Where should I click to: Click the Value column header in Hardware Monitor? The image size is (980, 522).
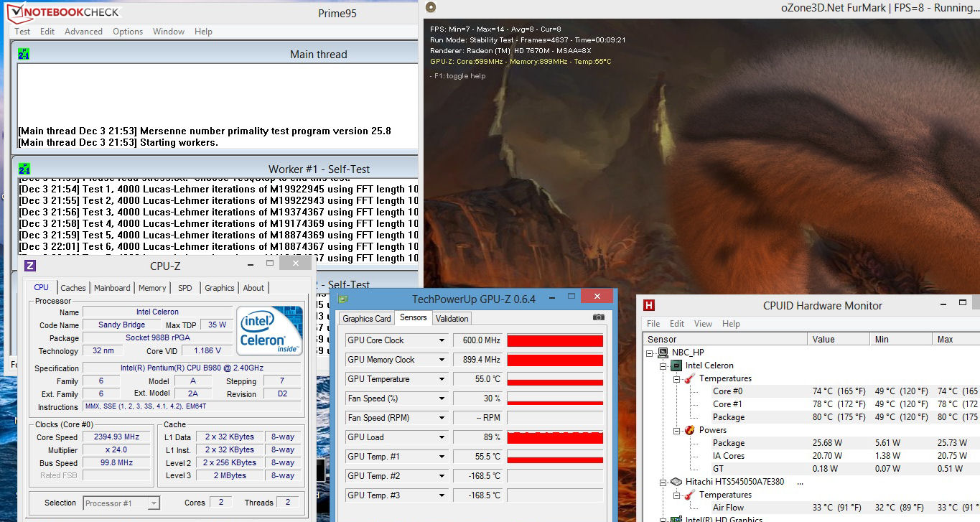tap(839, 339)
